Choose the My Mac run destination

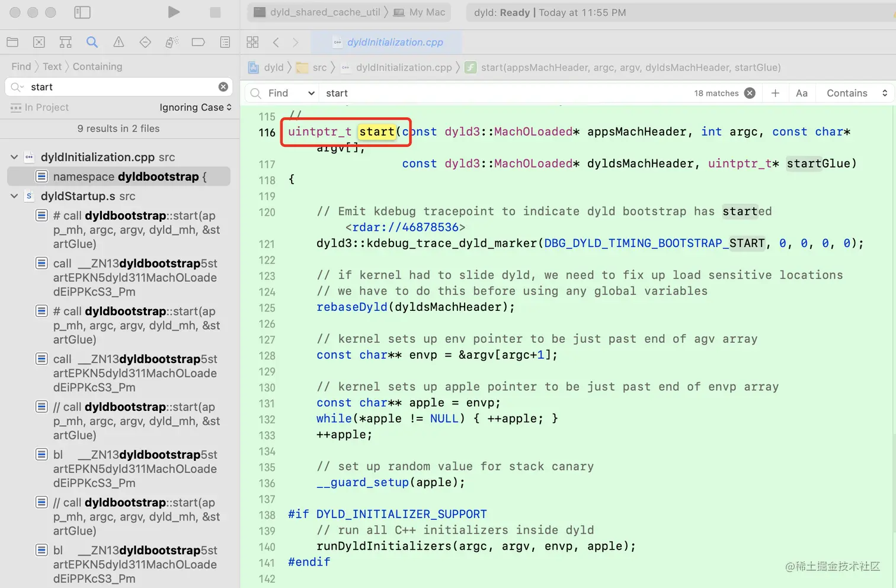419,12
